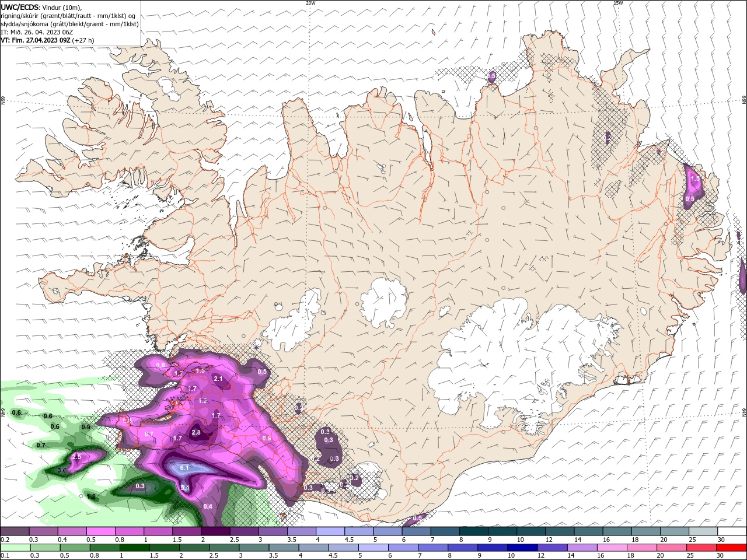The width and height of the screenshot is (747, 560).
Task: Click the '20W' longitude label at top
Action: click(310, 2)
